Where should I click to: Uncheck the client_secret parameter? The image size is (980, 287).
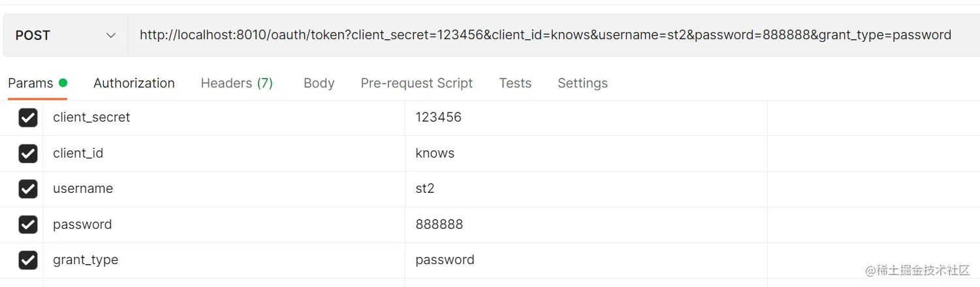[28, 118]
